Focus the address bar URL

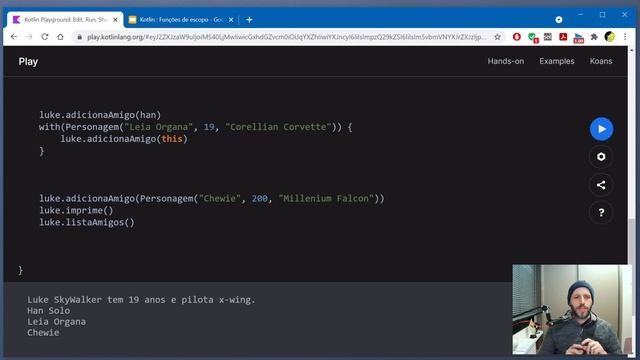tap(287, 37)
